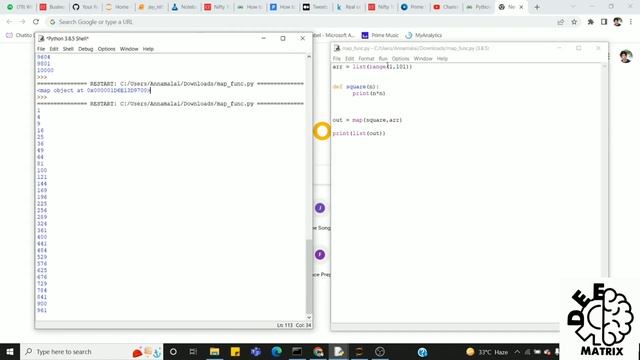Bookmark this tab with star icon
The width and height of the screenshot is (640, 360).
coord(574,22)
